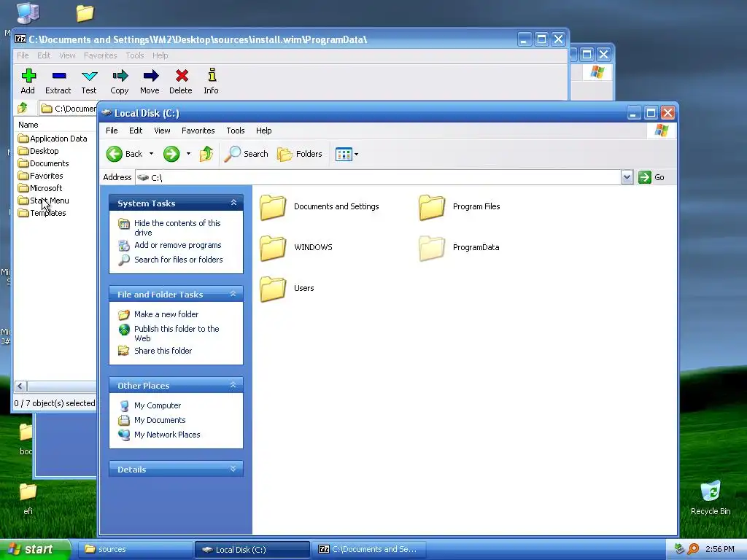Image resolution: width=747 pixels, height=560 pixels.
Task: Toggle the Folders pane in Explorer
Action: tap(300, 154)
